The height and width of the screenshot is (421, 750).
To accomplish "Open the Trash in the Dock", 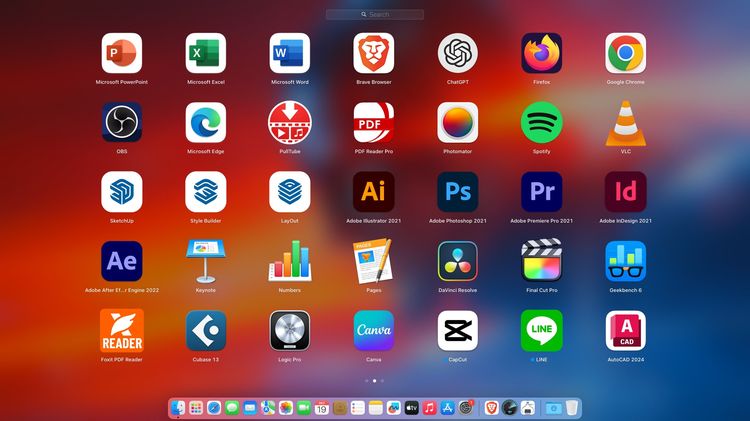I will [571, 408].
